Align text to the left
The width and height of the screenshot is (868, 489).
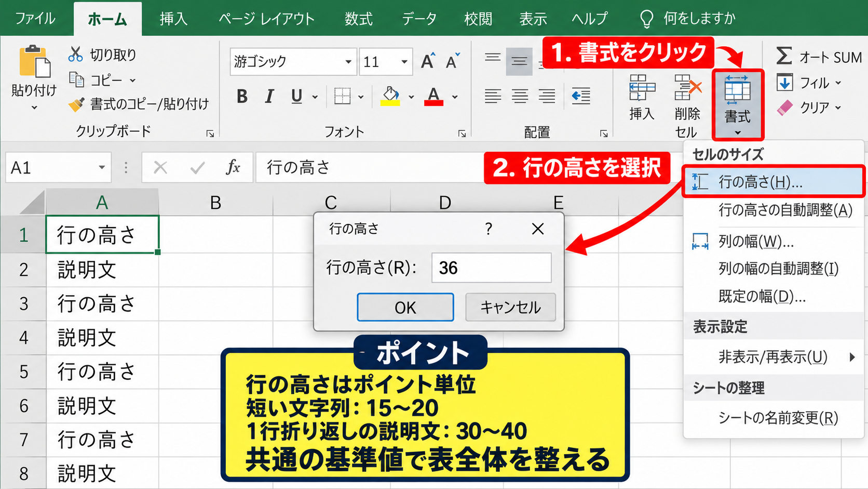(493, 96)
